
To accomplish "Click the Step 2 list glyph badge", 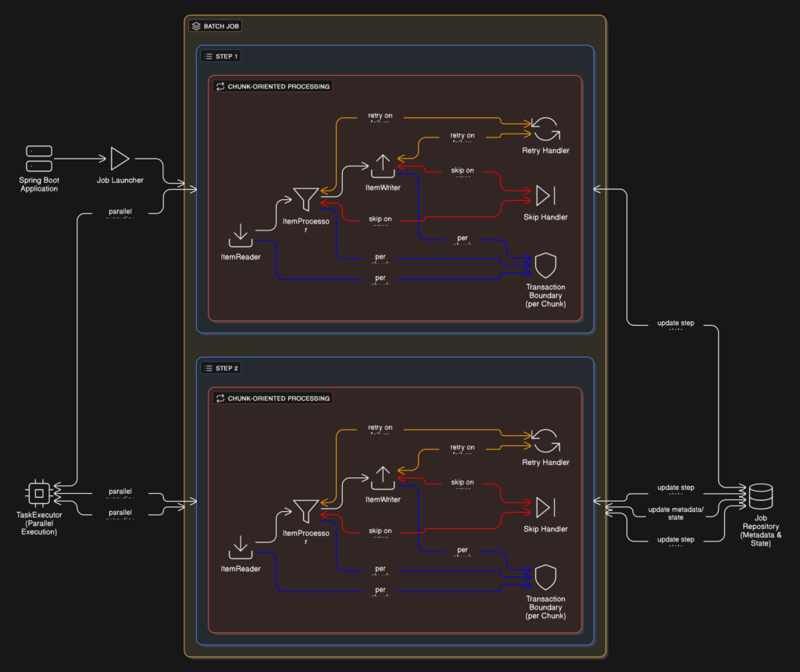I will click(x=208, y=367).
